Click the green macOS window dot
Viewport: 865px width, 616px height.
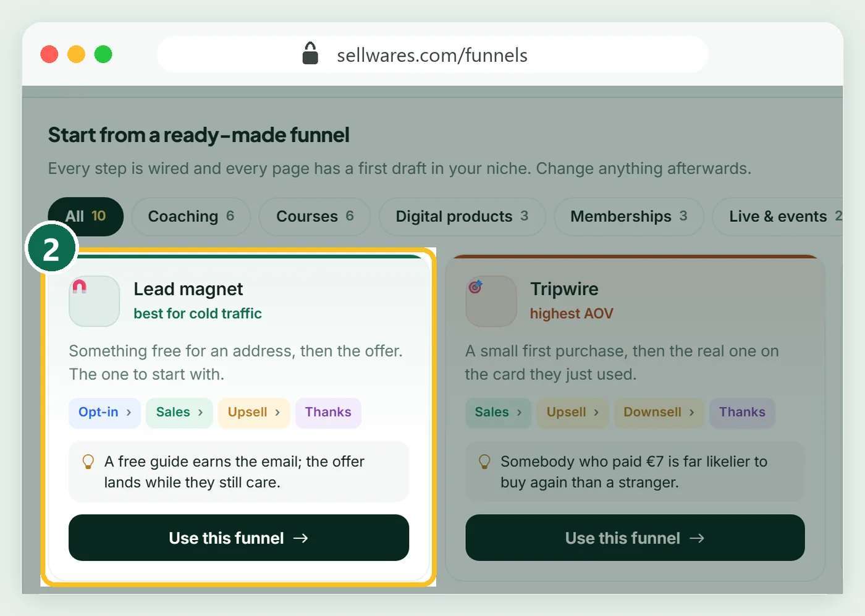pyautogui.click(x=103, y=54)
